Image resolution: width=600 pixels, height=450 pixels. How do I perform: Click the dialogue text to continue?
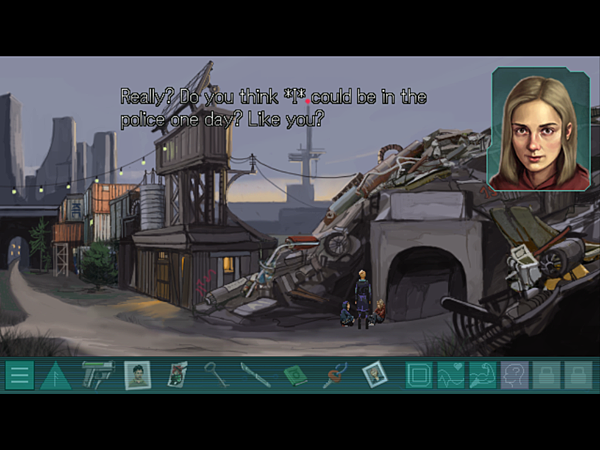click(x=273, y=108)
